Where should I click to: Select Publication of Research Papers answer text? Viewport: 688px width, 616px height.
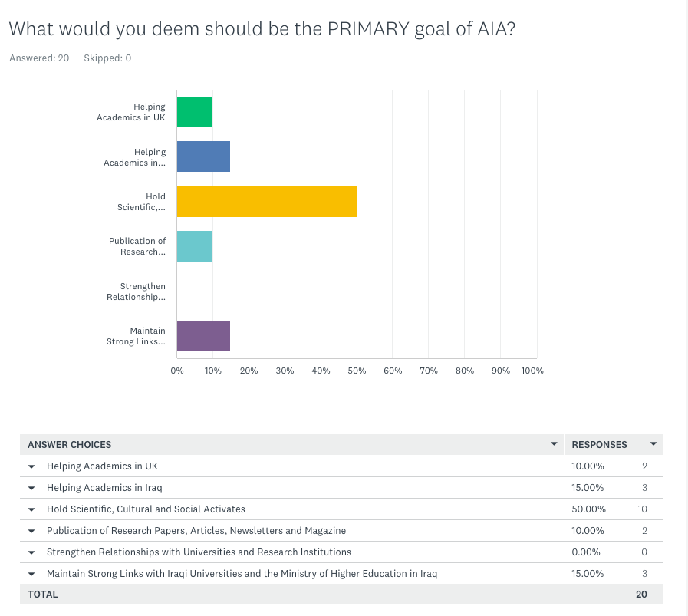[196, 531]
